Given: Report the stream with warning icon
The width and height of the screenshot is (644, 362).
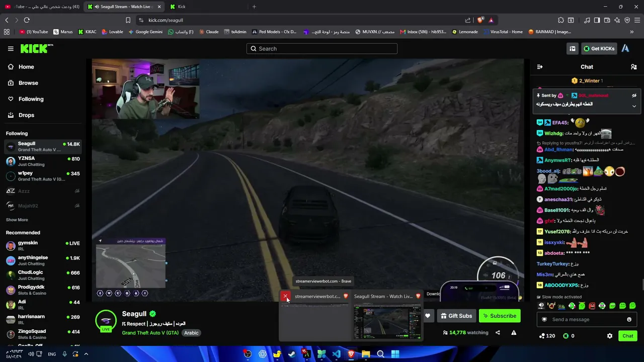Looking at the screenshot, I should pyautogui.click(x=514, y=332).
